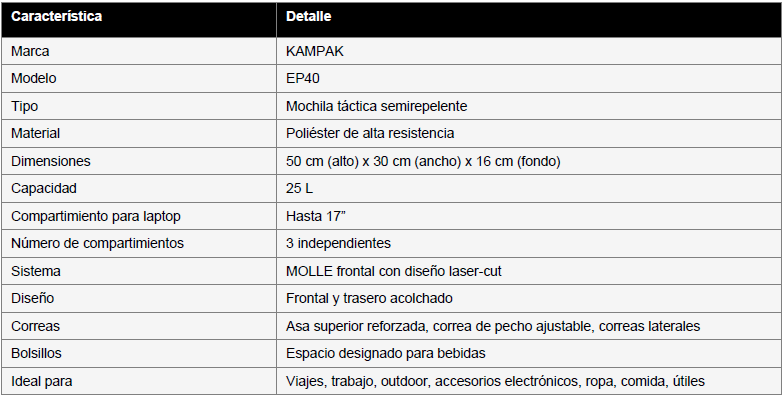
Task: Select the Hasta 17" cell
Action: tap(528, 216)
